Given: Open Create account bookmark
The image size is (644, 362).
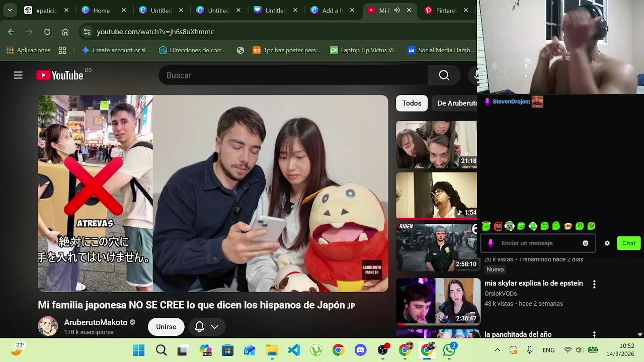Looking at the screenshot, I should click(116, 50).
